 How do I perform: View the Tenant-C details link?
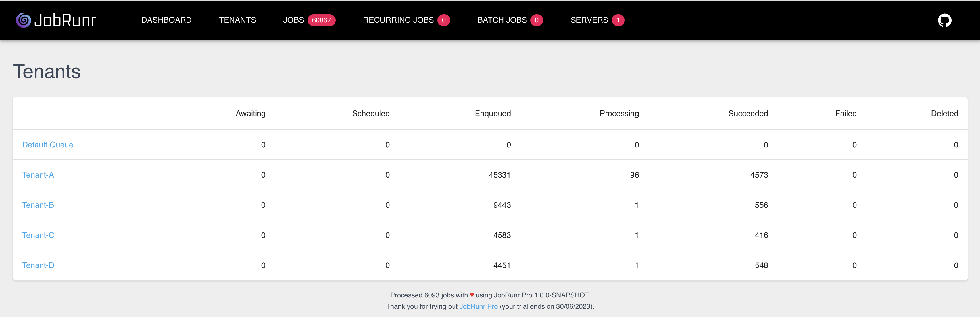click(38, 235)
